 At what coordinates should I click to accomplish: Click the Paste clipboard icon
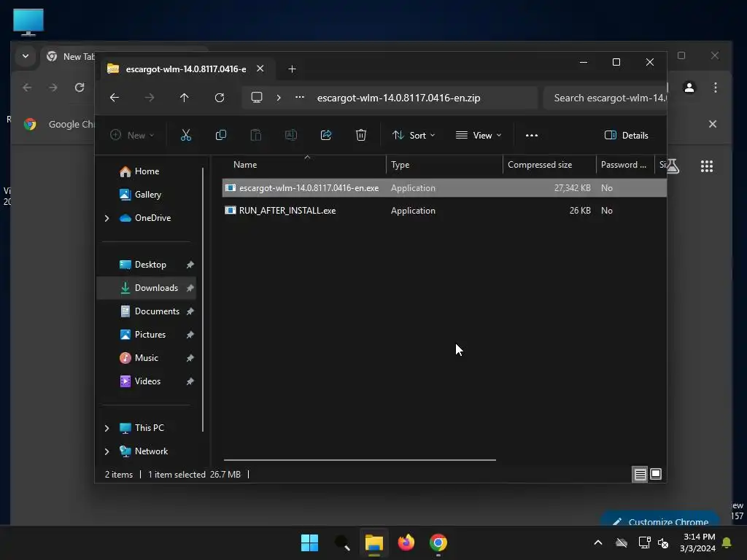pyautogui.click(x=256, y=135)
